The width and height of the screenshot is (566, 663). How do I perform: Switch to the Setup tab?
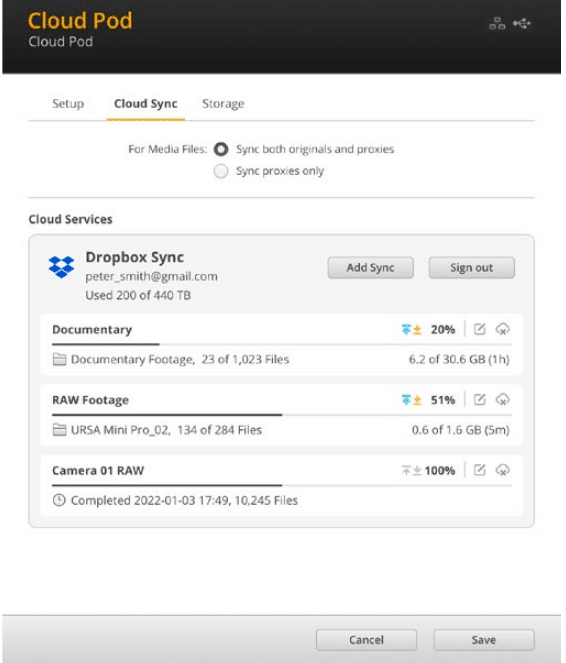coord(68,104)
